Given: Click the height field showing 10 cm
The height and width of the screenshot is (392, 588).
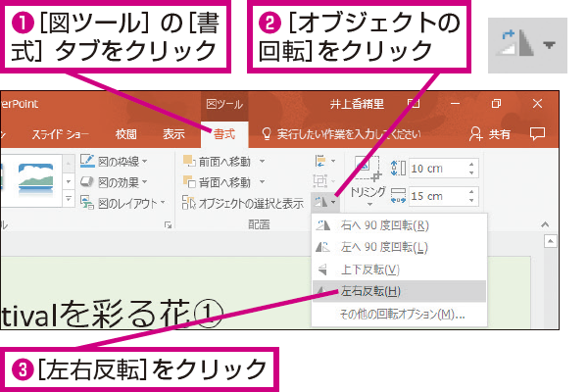Looking at the screenshot, I should [x=437, y=169].
